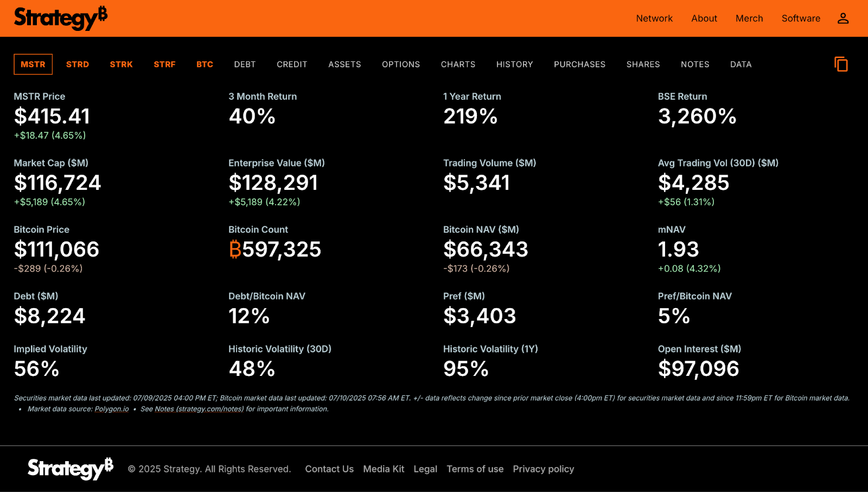868x492 pixels.
Task: Click the Historic Volatility (30D) 48% value
Action: (x=252, y=369)
